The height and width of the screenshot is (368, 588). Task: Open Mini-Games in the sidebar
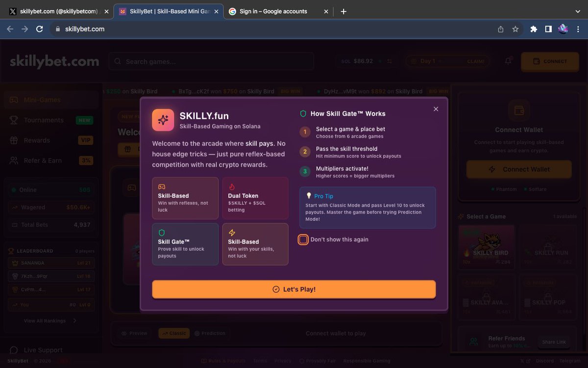[51, 100]
